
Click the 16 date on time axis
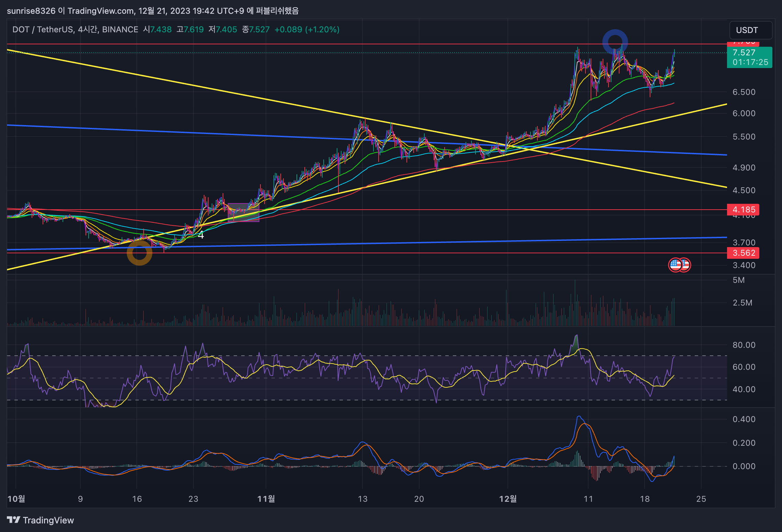(x=137, y=499)
